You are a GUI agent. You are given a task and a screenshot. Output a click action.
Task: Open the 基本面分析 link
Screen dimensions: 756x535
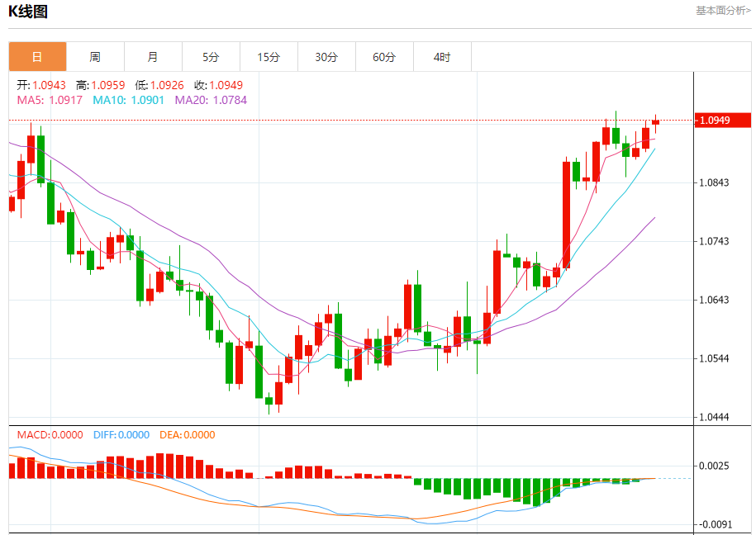click(723, 11)
